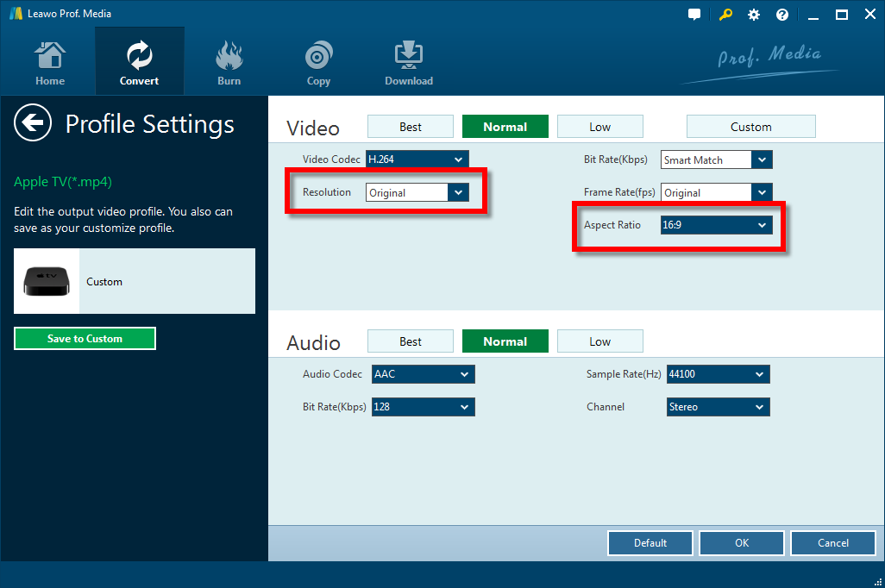Open the Convert module
Screen dimensions: 885x588
click(140, 61)
